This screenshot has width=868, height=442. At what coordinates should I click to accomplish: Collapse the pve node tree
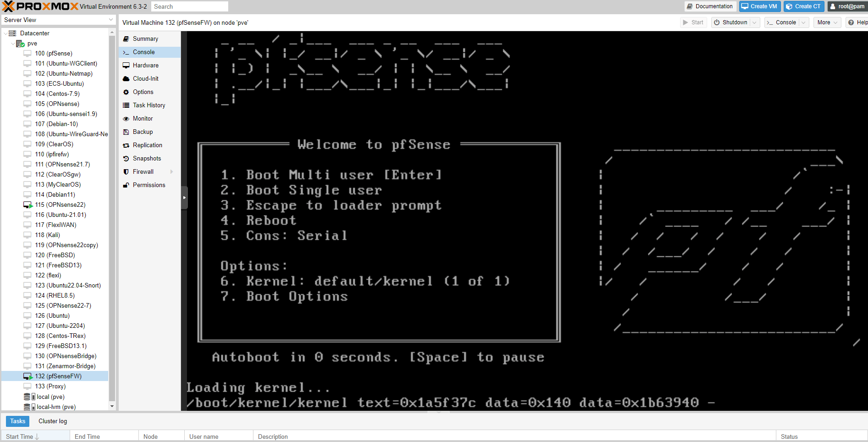pyautogui.click(x=12, y=44)
